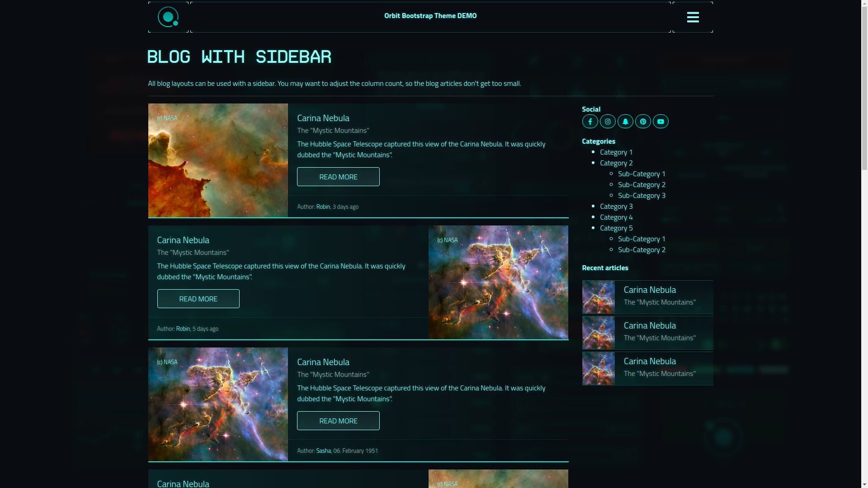Open third recent article Carina Nebula
The image size is (868, 488).
tap(647, 369)
